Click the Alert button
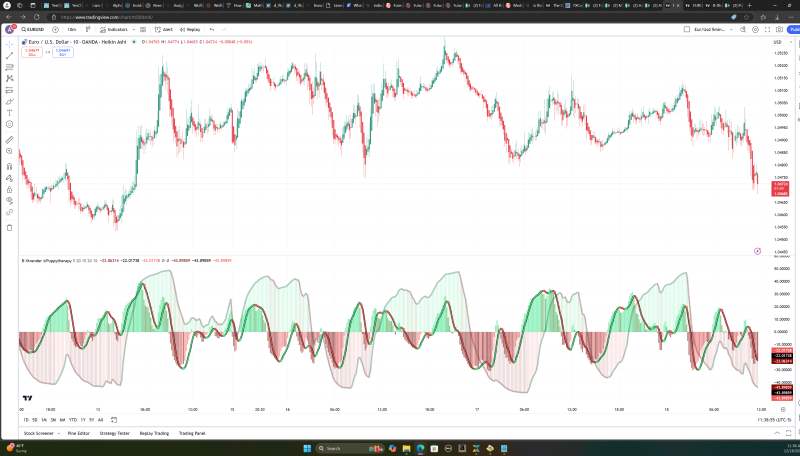800x456 pixels. coord(164,30)
